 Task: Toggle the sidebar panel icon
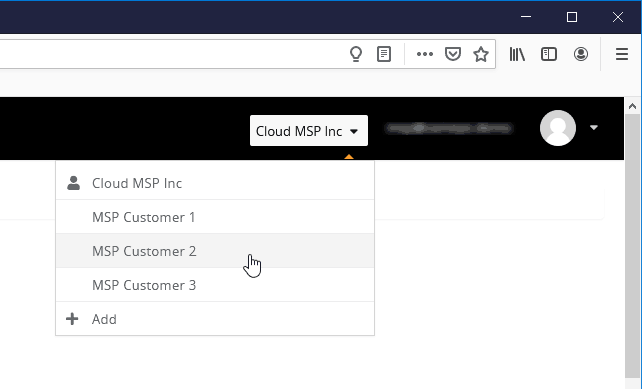point(549,54)
